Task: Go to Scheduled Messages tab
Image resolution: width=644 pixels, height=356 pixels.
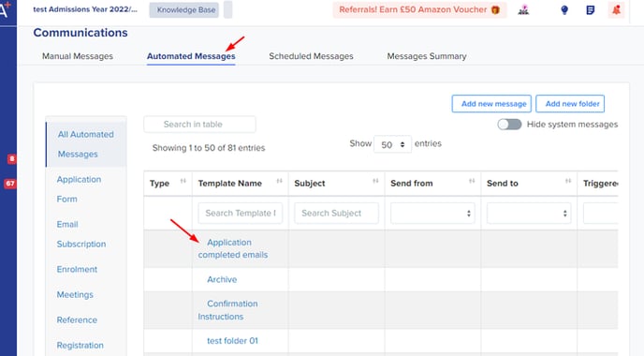Action: click(311, 56)
